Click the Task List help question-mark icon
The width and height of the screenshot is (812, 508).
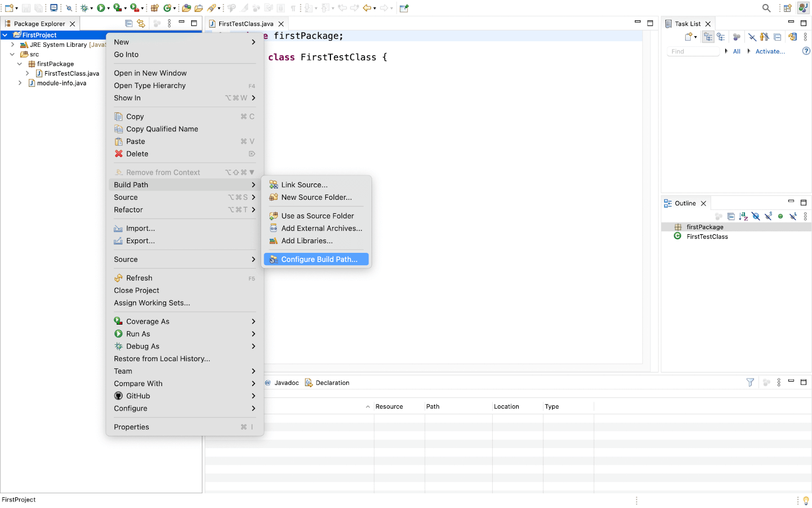coord(806,51)
